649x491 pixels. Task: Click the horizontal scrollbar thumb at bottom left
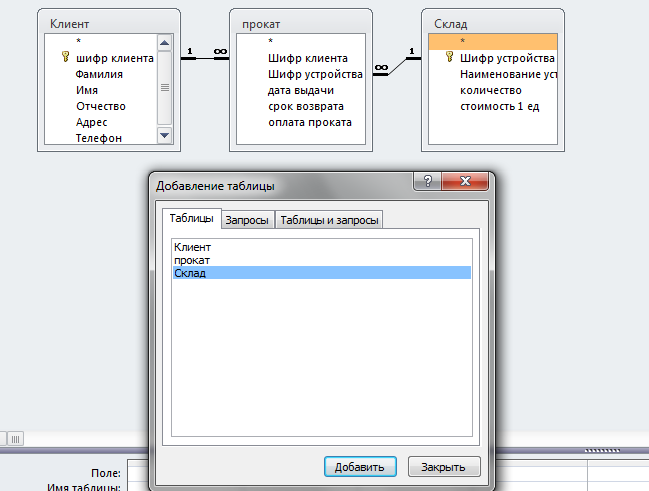[x=15, y=439]
